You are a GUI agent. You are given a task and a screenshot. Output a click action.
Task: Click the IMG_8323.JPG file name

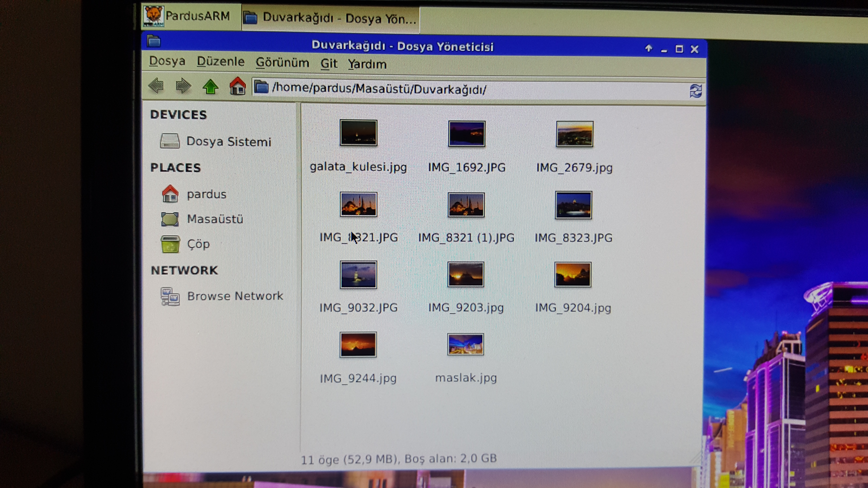(574, 238)
